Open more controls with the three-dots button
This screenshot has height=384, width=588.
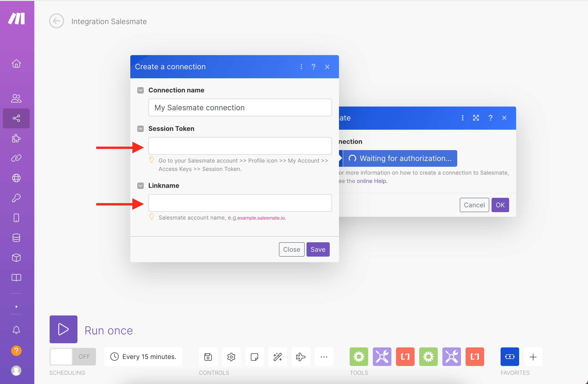[x=324, y=357]
